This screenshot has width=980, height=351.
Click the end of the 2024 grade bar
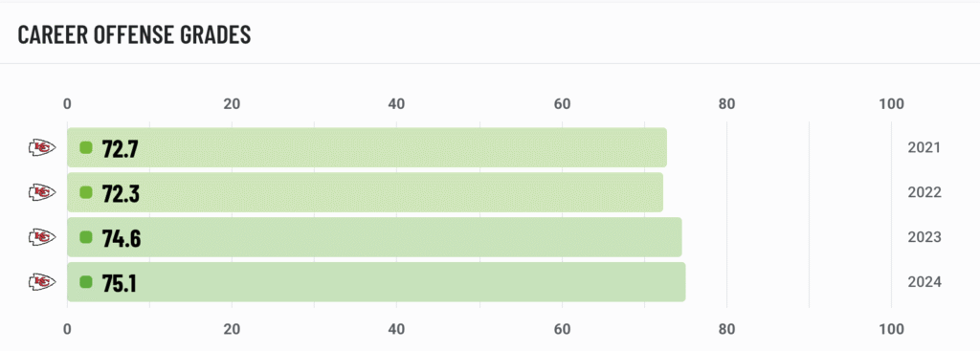[x=681, y=282]
